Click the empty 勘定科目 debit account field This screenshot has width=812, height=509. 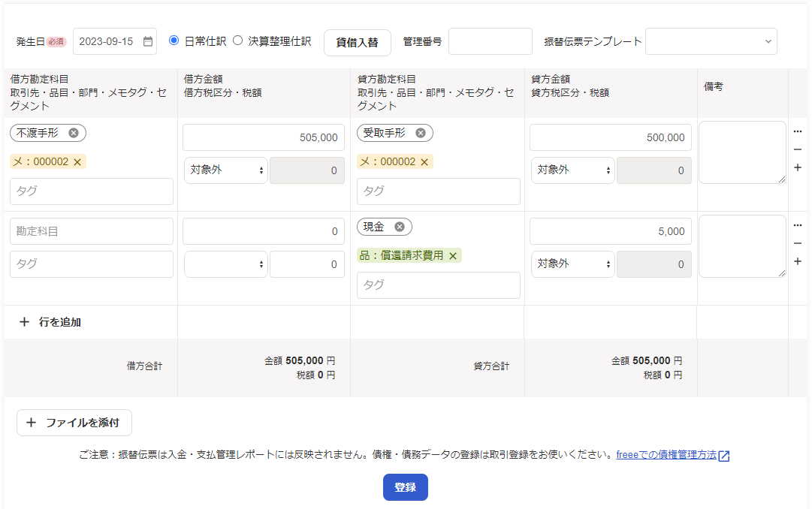tap(92, 231)
